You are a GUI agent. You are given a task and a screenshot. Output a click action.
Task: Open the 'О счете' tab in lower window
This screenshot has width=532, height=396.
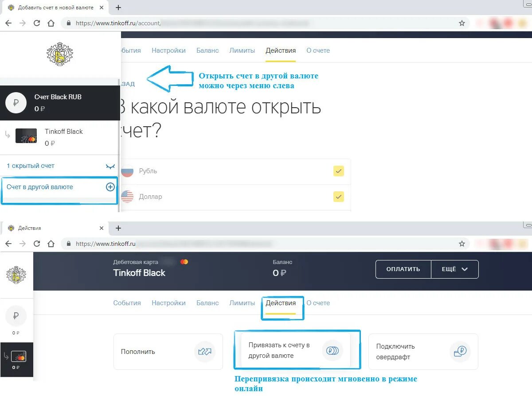318,303
